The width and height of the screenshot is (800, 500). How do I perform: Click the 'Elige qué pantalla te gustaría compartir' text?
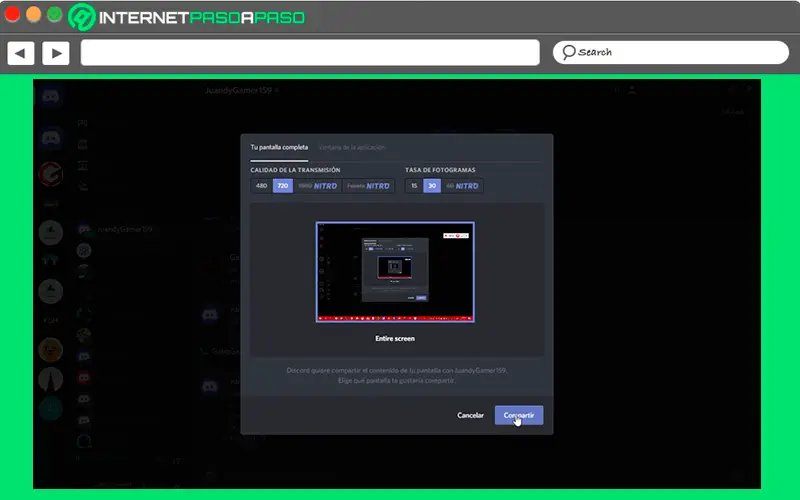point(396,381)
